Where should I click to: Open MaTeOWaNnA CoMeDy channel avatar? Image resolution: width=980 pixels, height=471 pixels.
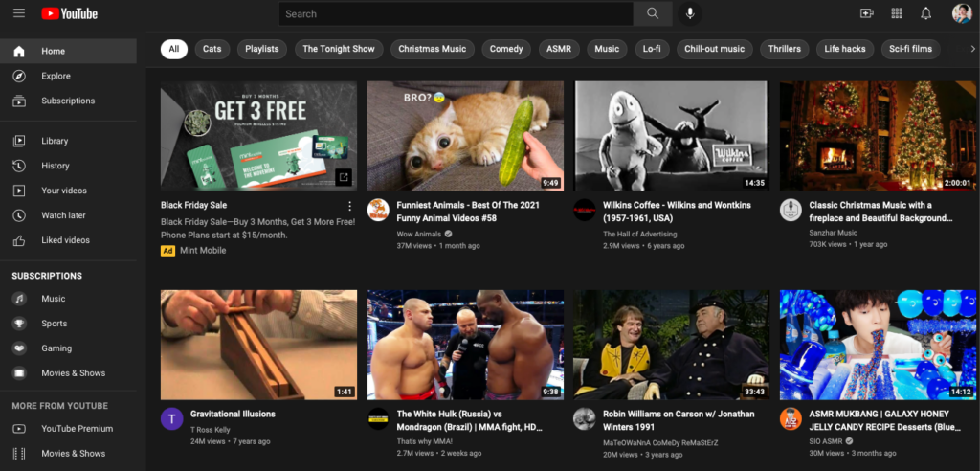[x=585, y=418]
